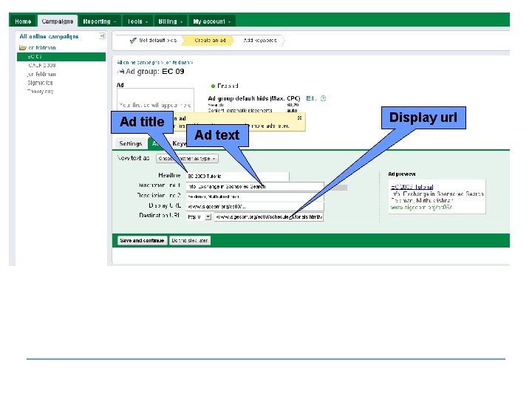
Task: Select the Sigmetrics ad group
Action: 40,83
